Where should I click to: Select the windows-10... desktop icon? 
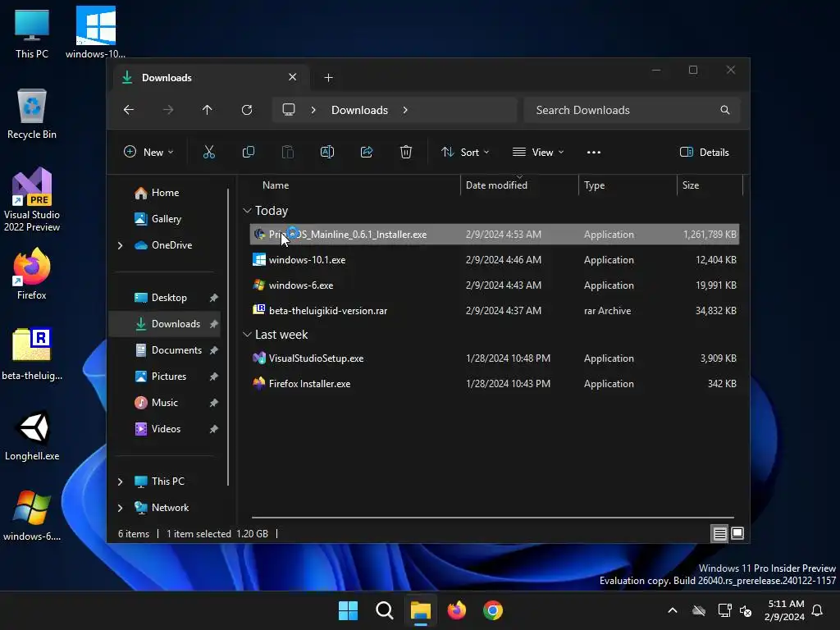click(95, 32)
